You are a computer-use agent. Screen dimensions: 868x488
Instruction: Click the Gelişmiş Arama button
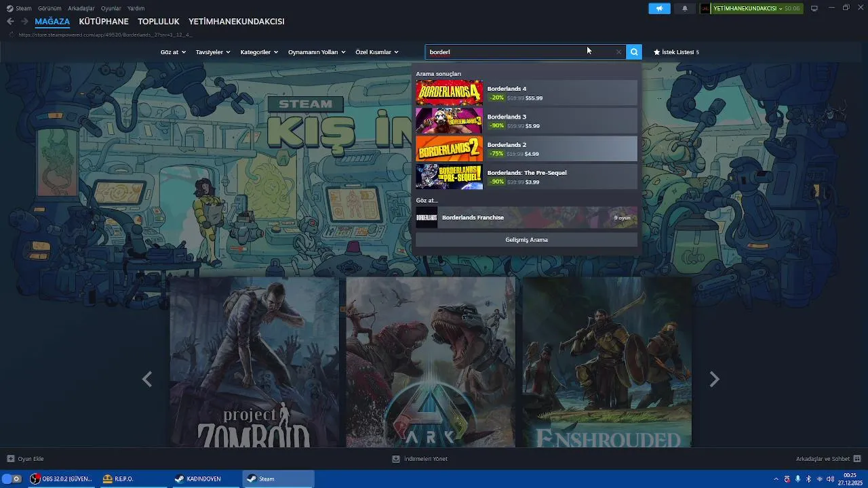[526, 240]
